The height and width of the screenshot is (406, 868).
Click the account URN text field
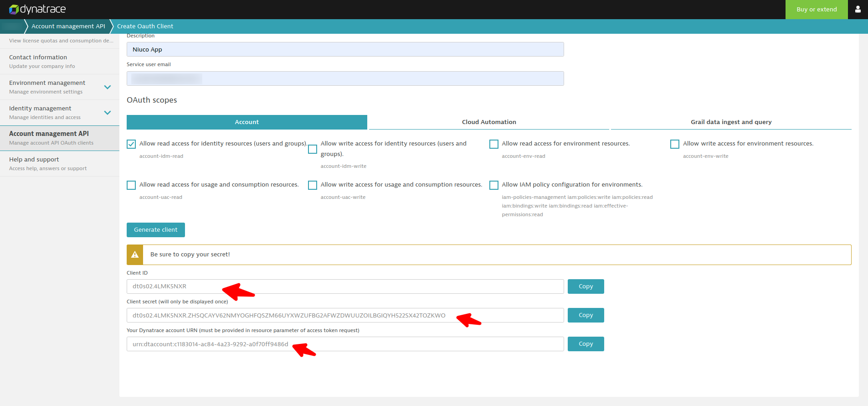345,344
